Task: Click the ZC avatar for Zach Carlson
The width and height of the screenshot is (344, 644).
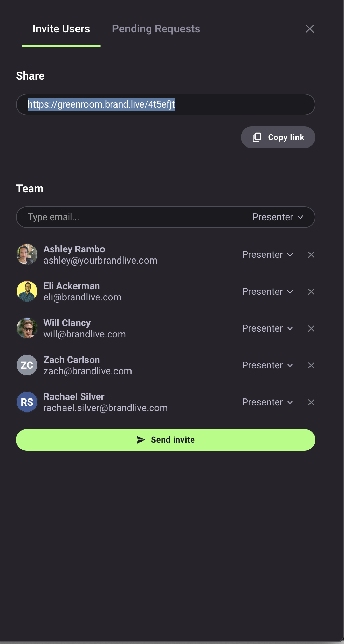Action: coord(27,365)
